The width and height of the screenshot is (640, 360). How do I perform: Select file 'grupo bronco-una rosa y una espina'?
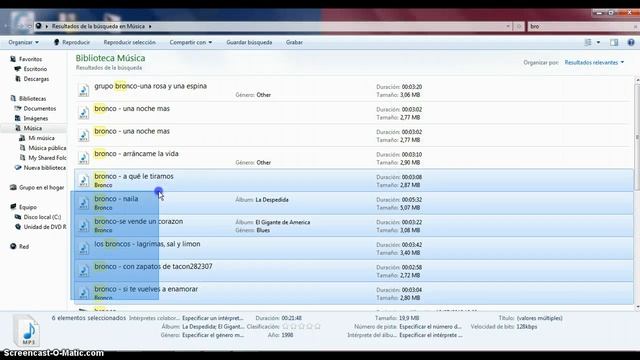[150, 86]
